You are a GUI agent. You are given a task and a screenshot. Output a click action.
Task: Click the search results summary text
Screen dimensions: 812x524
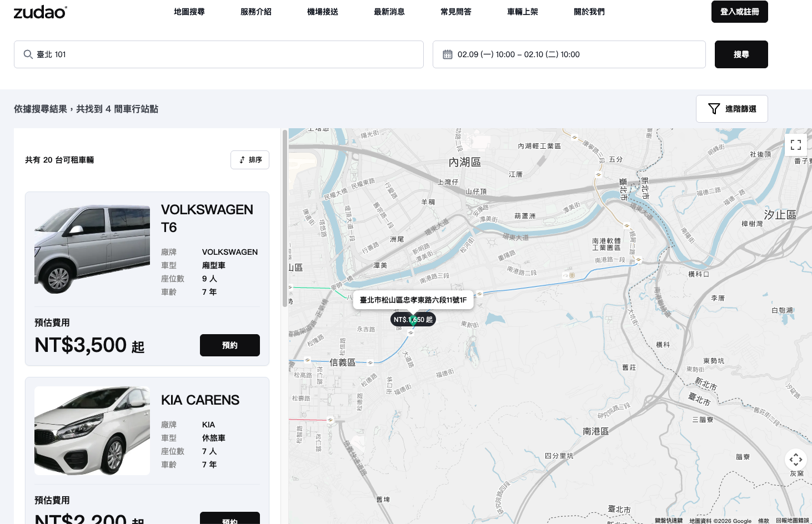(x=86, y=109)
